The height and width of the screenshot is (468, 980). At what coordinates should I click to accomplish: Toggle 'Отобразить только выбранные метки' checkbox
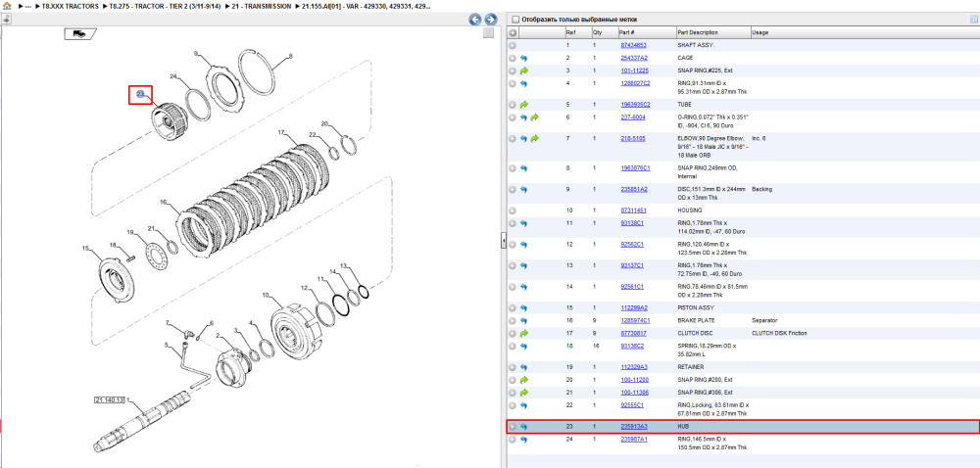tap(515, 20)
